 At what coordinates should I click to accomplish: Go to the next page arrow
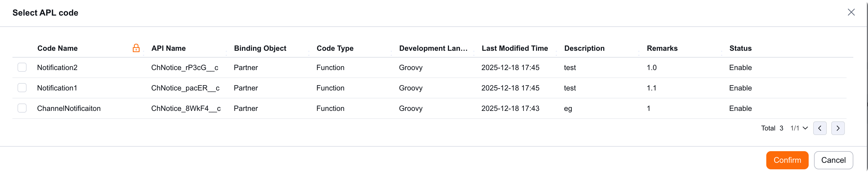tap(838, 128)
